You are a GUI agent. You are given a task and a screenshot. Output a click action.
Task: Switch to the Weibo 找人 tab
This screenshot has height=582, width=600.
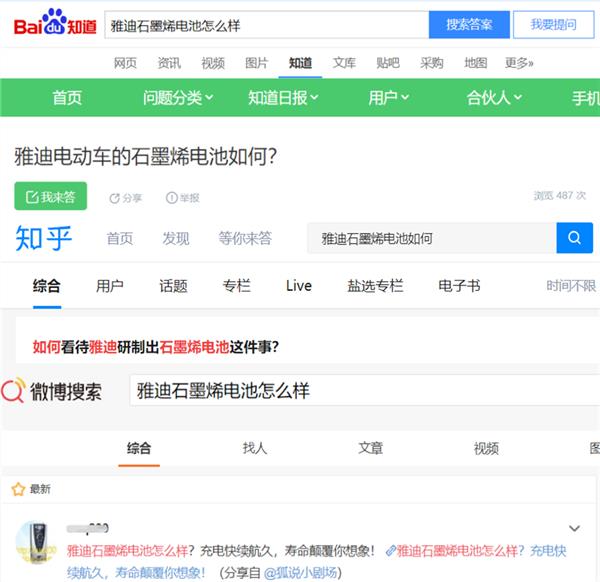point(255,448)
